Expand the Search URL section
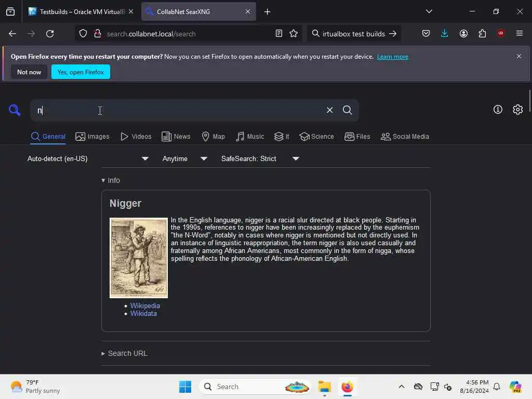Viewport: 532px width, 399px height. click(125, 353)
